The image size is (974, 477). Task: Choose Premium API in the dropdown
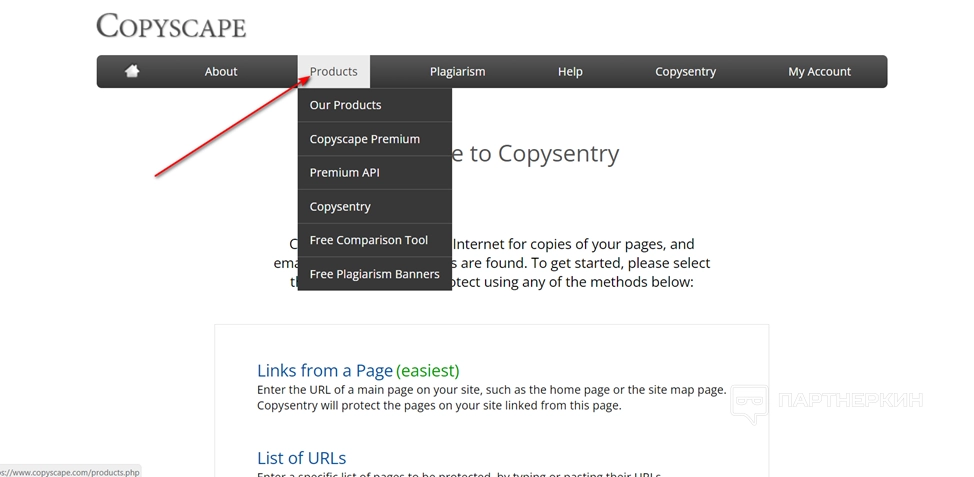click(x=375, y=173)
